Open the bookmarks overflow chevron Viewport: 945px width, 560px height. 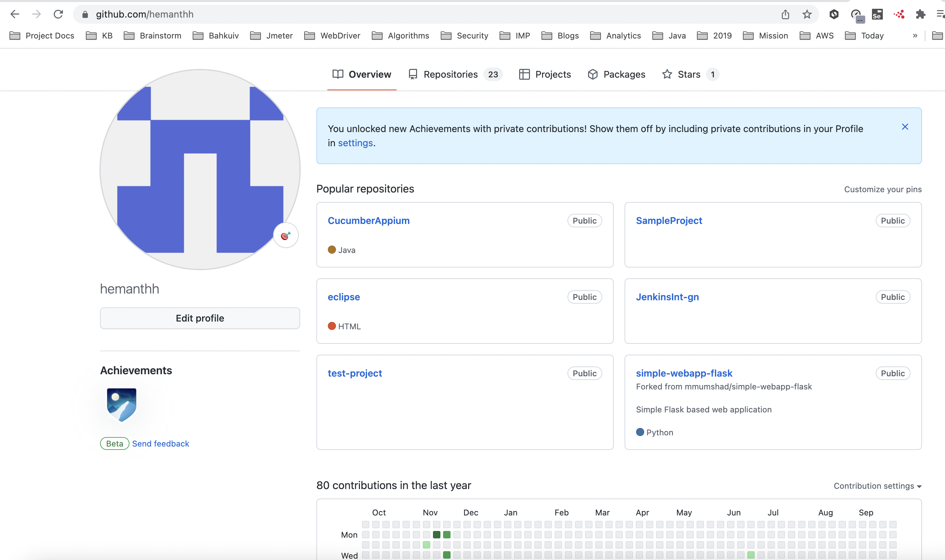click(x=915, y=35)
